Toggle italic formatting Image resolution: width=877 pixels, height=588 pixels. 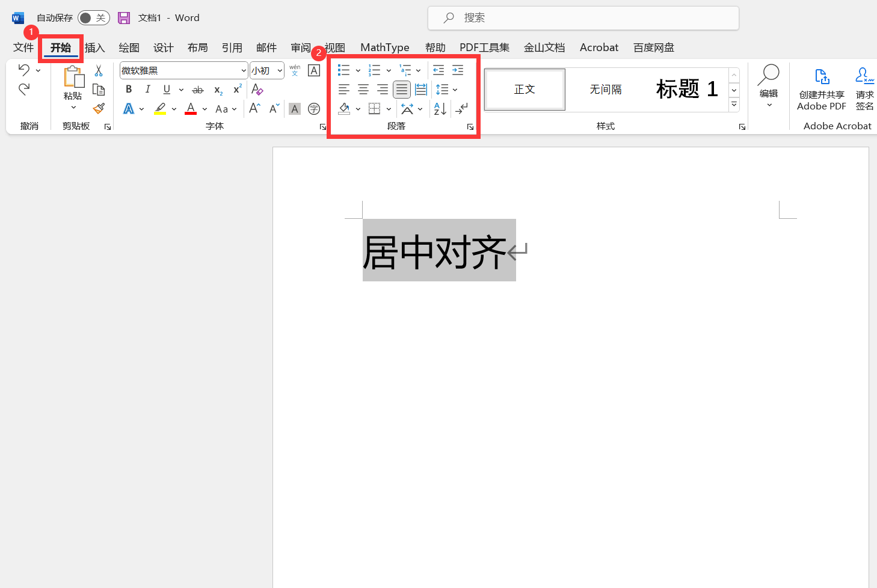click(147, 90)
